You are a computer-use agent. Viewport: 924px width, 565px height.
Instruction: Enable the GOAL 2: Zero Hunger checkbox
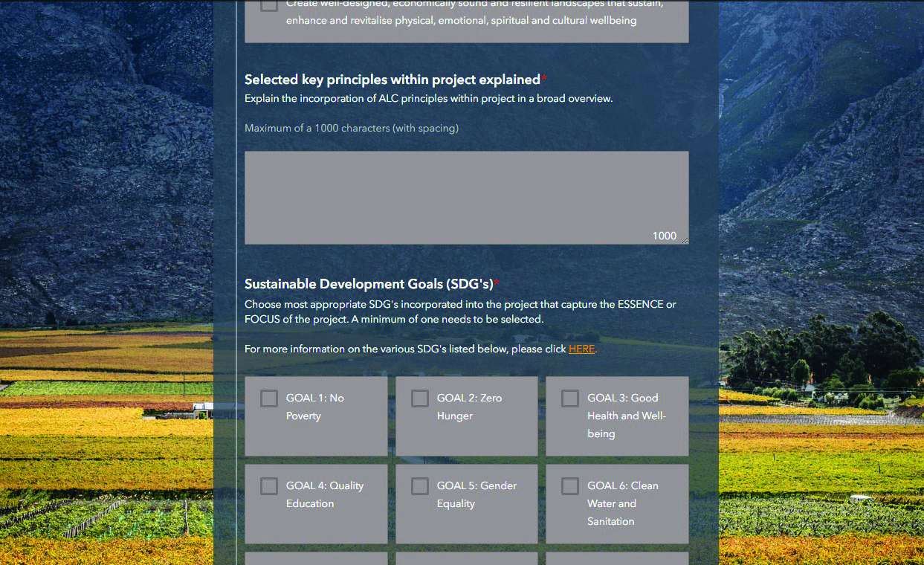click(420, 398)
